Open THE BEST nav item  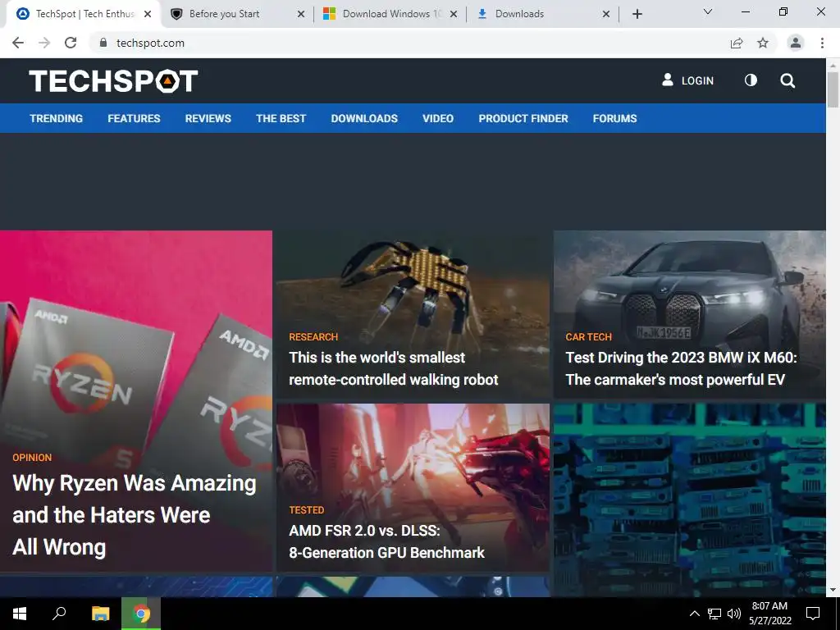[x=281, y=118]
